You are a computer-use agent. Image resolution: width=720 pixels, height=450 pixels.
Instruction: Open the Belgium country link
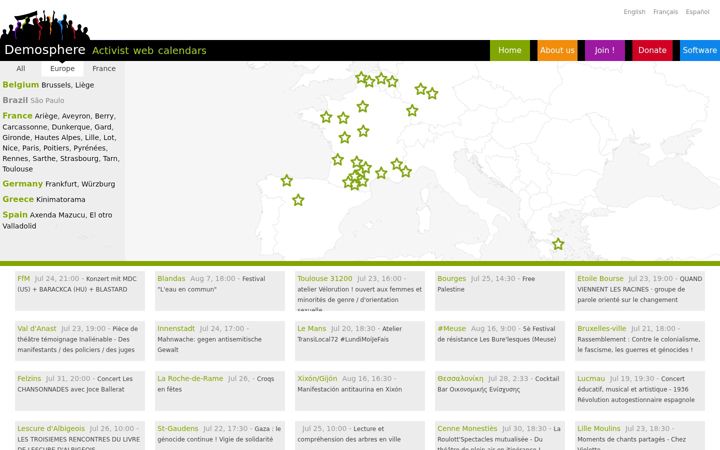pyautogui.click(x=21, y=84)
